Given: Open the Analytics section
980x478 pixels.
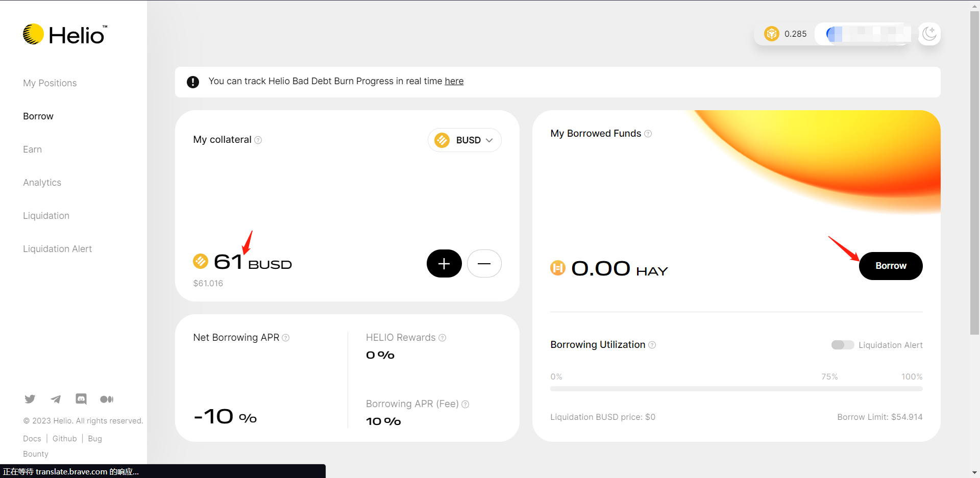Looking at the screenshot, I should pos(42,183).
